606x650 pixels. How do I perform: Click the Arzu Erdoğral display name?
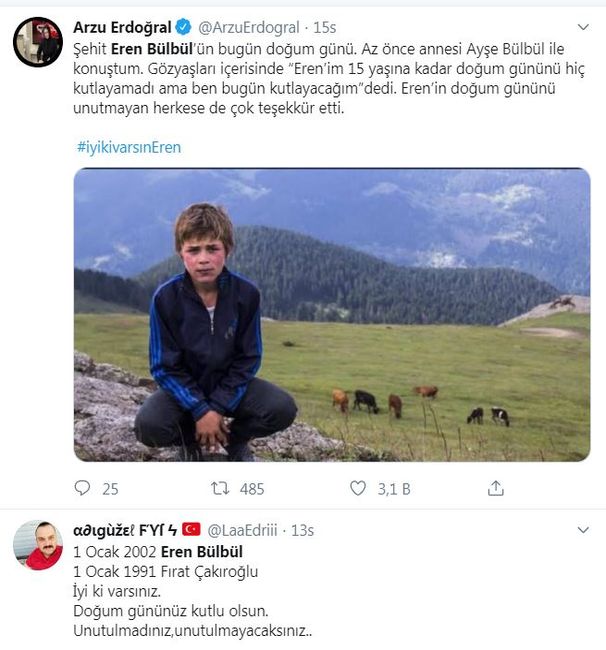point(122,26)
